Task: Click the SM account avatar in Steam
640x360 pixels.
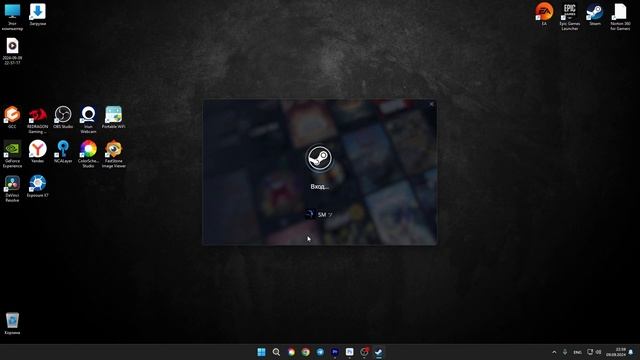Action: click(310, 214)
